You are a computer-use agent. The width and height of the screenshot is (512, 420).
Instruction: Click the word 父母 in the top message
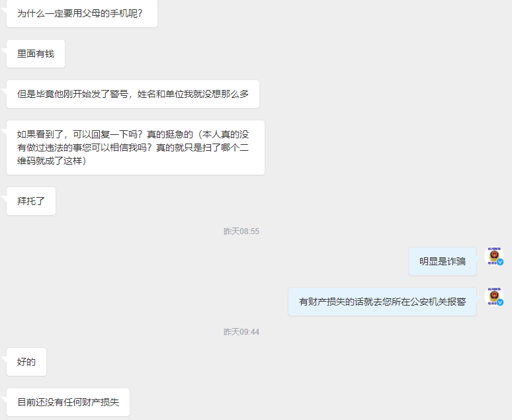(x=91, y=13)
